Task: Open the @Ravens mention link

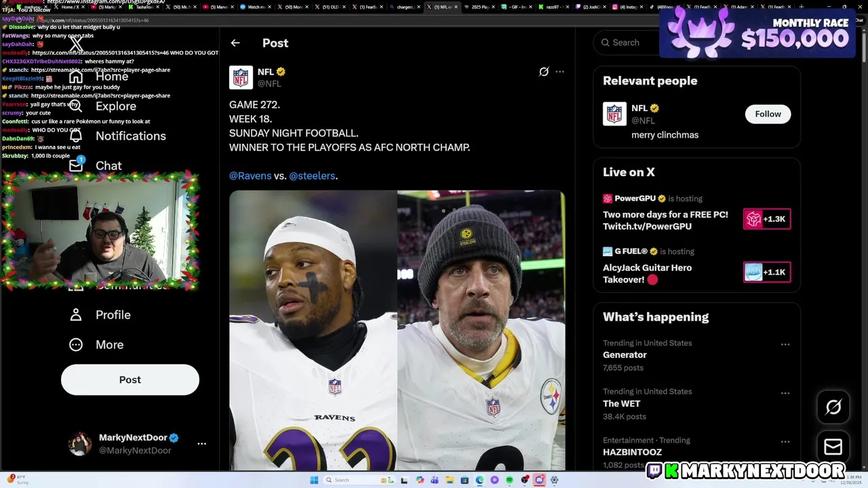Action: 250,176
